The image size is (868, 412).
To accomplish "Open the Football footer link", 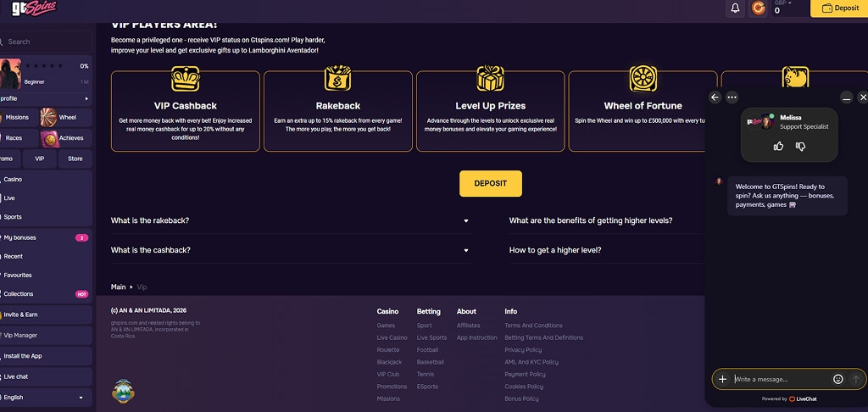I will pyautogui.click(x=427, y=350).
